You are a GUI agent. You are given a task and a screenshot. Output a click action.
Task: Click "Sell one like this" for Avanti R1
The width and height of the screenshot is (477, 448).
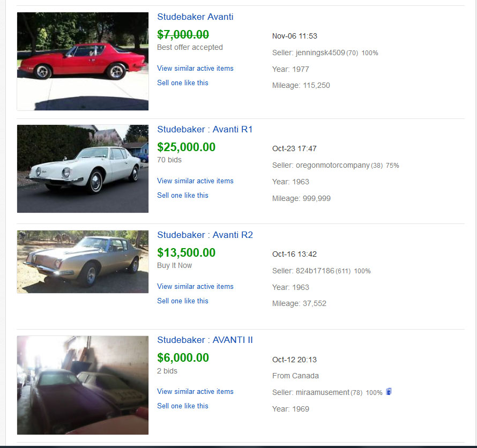pos(182,195)
